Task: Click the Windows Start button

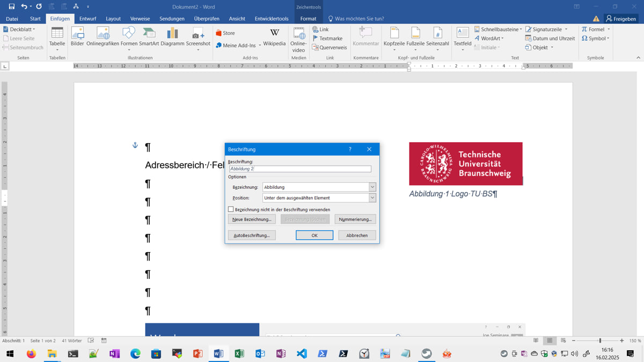Action: pyautogui.click(x=10, y=353)
